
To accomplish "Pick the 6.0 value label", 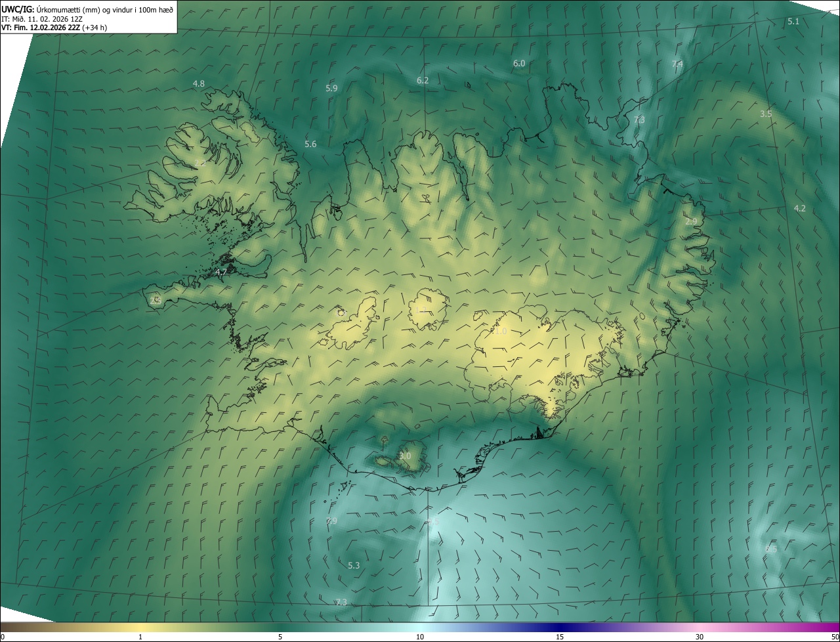I will pyautogui.click(x=519, y=63).
